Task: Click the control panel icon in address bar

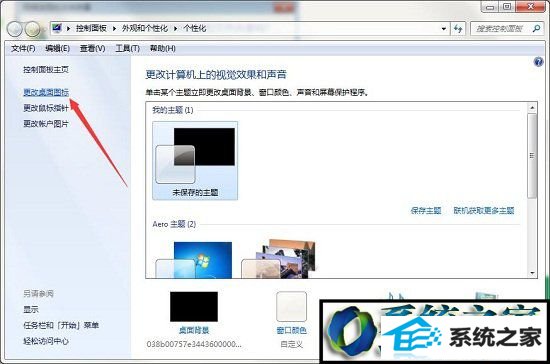Action: tap(57, 28)
